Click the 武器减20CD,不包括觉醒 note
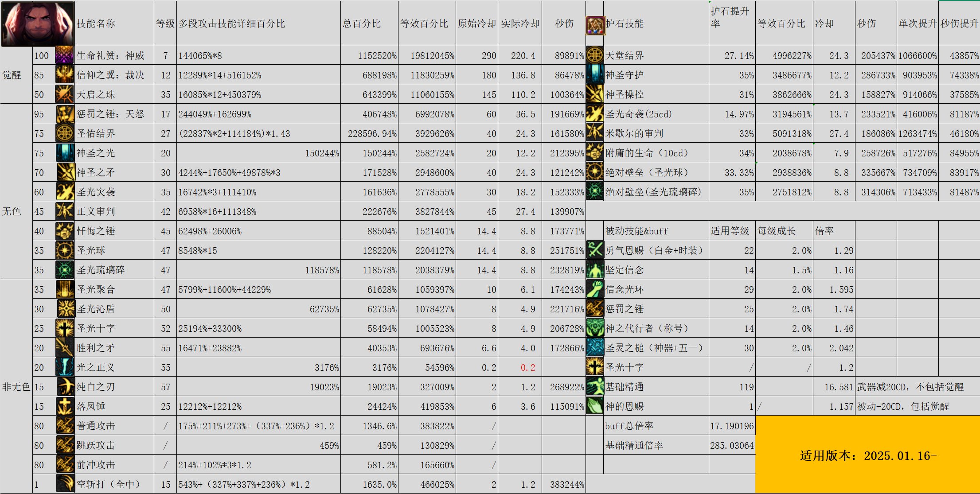 [x=910, y=387]
